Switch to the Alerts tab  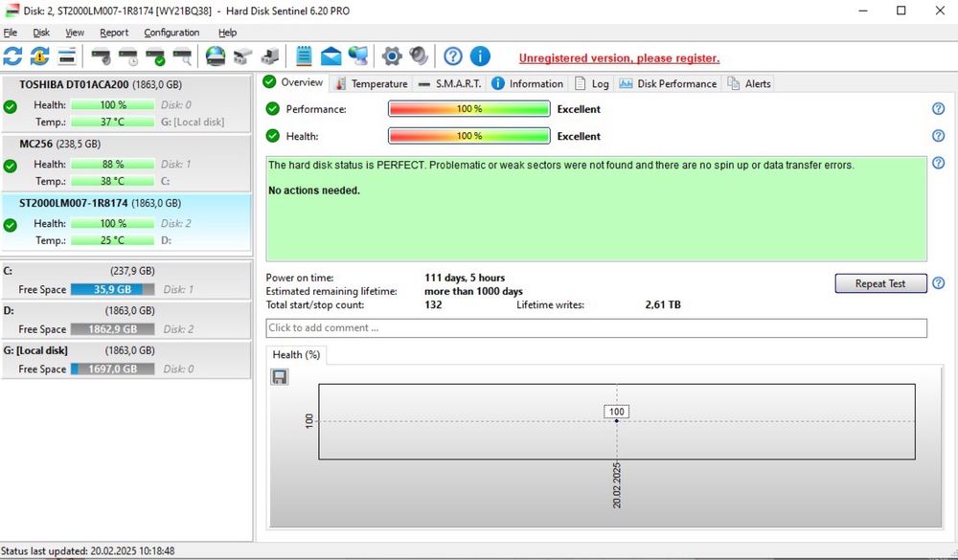[749, 83]
